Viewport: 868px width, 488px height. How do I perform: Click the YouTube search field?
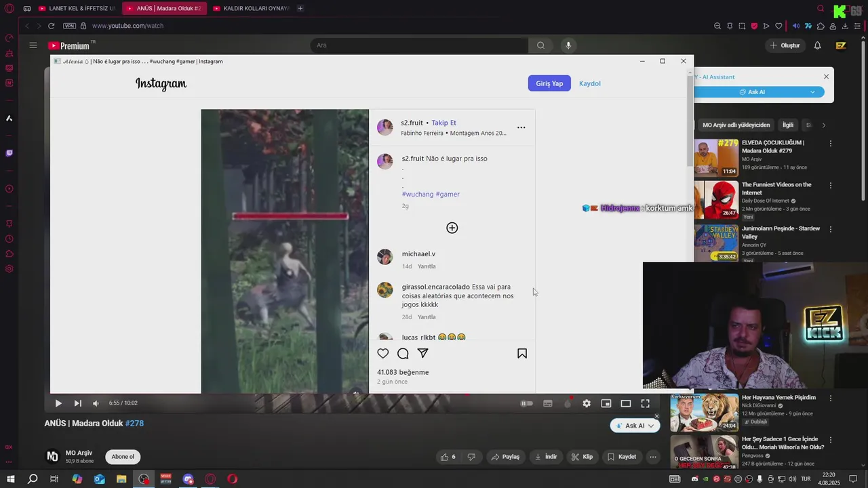coord(419,45)
